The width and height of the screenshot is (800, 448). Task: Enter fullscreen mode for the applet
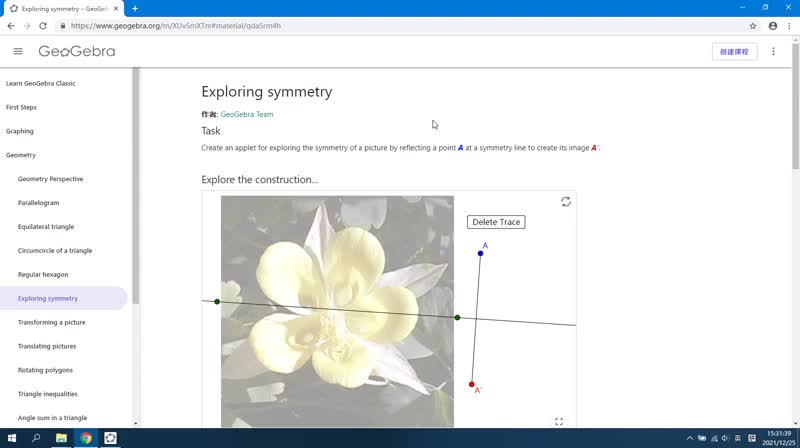tap(559, 421)
